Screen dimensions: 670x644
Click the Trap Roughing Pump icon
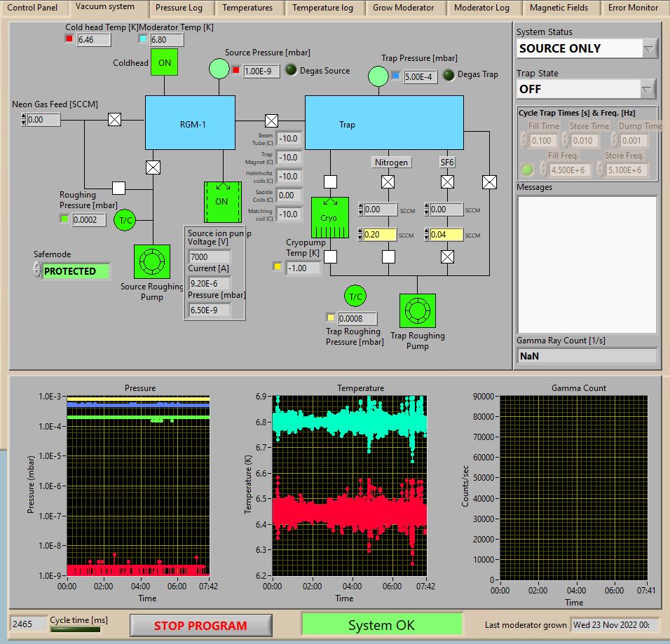click(x=417, y=310)
